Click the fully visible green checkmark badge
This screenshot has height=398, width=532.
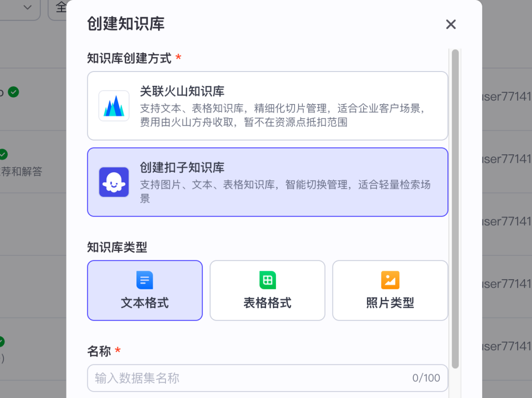(x=14, y=92)
